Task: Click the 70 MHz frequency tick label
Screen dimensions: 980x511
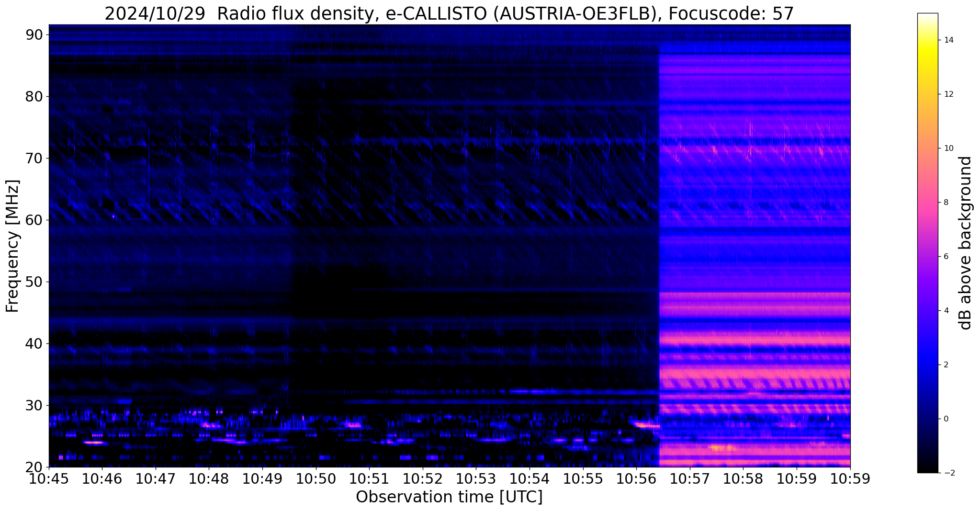Action: [34, 158]
